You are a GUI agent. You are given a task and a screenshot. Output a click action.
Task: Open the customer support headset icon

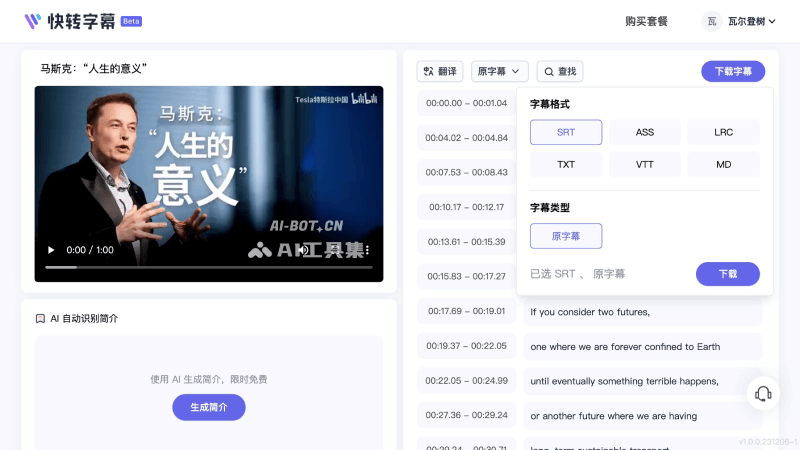(x=763, y=394)
